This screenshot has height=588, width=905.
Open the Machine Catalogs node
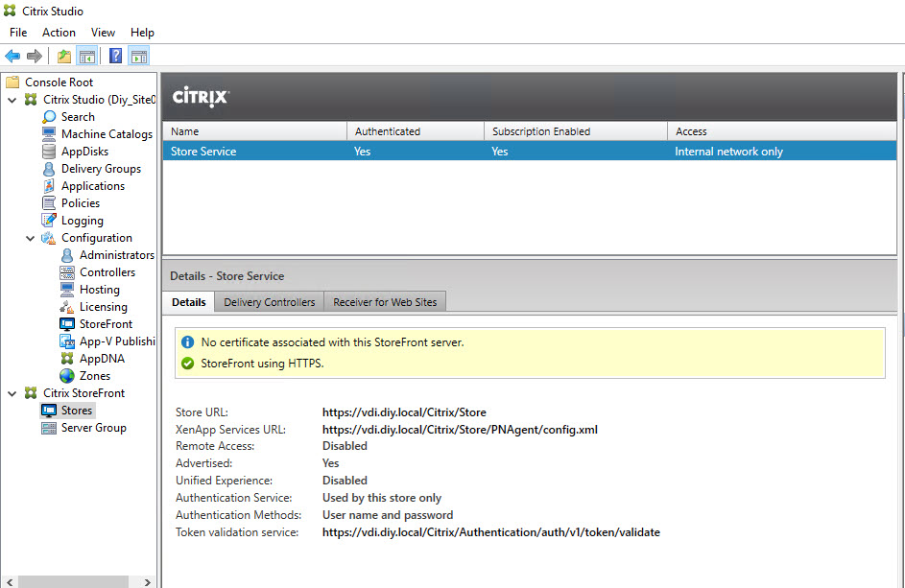click(107, 134)
